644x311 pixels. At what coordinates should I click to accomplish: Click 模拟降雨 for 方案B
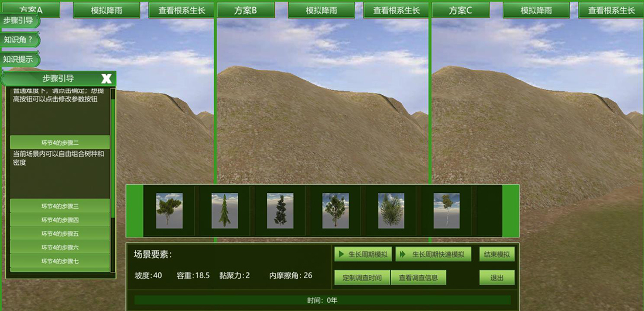(x=321, y=11)
